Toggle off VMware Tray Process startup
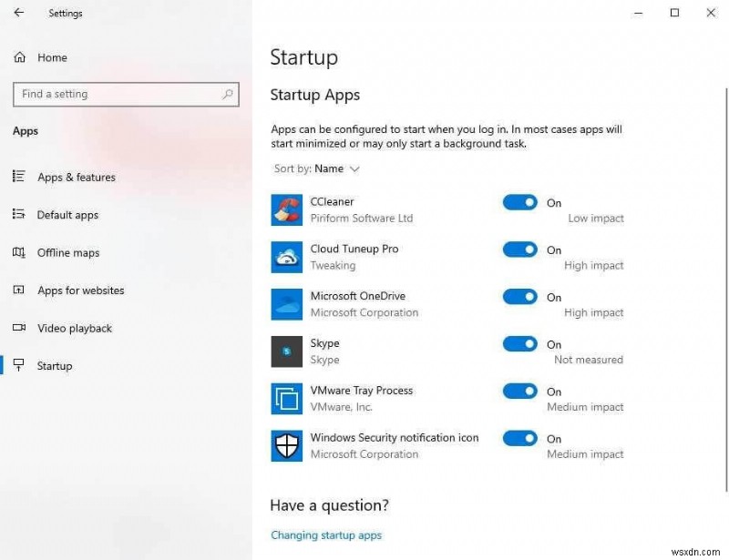The height and width of the screenshot is (560, 729). [x=519, y=392]
